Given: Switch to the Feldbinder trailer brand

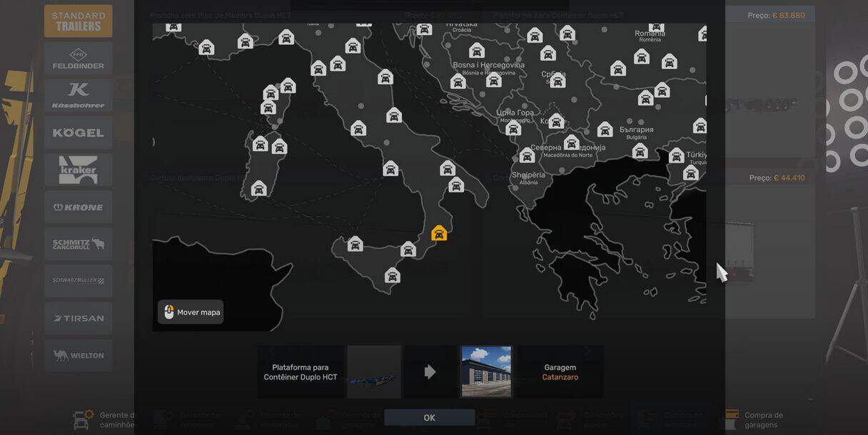Looking at the screenshot, I should (x=78, y=58).
